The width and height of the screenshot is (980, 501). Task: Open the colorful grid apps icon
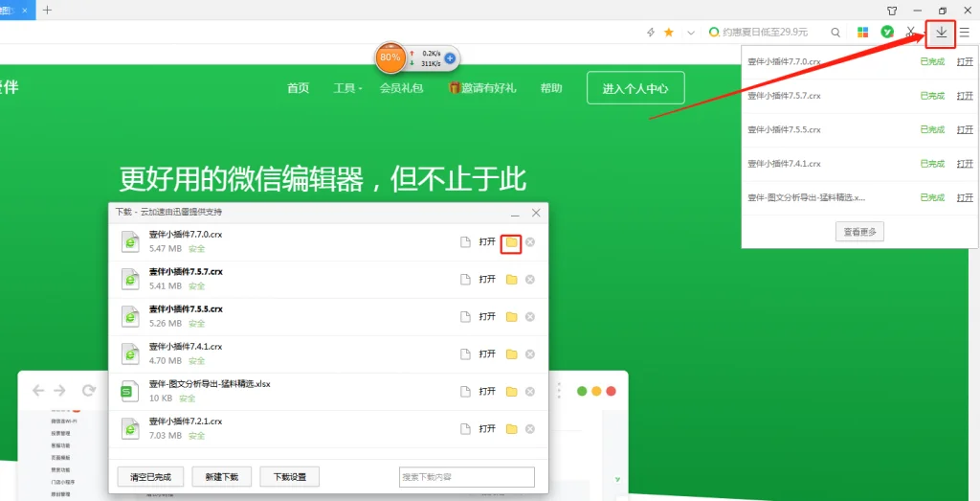click(x=862, y=33)
